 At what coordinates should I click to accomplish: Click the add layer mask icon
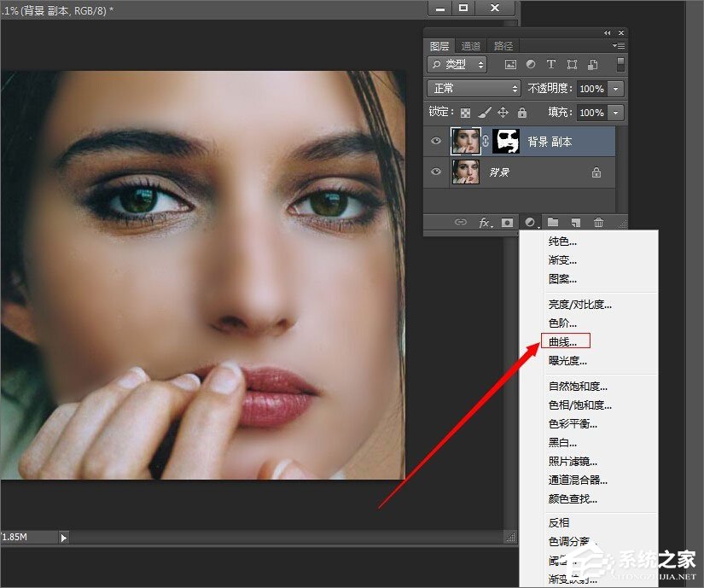(508, 223)
